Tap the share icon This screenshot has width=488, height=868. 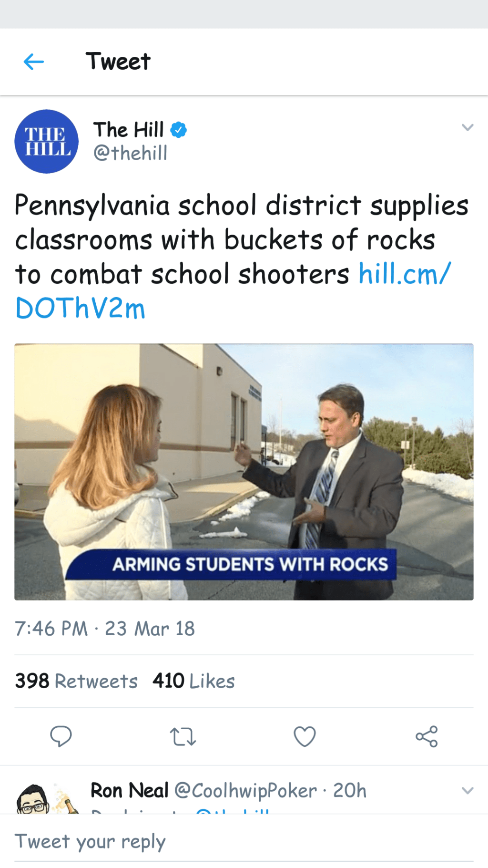coord(427,736)
